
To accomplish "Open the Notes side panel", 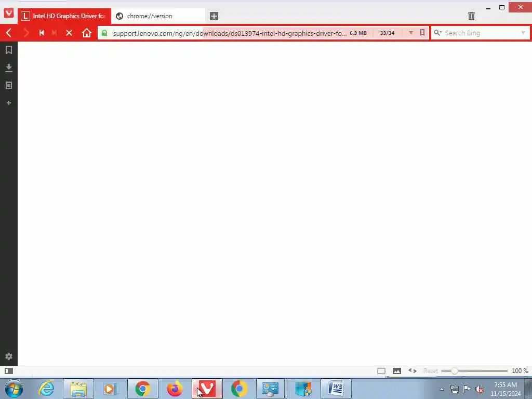I will click(9, 85).
